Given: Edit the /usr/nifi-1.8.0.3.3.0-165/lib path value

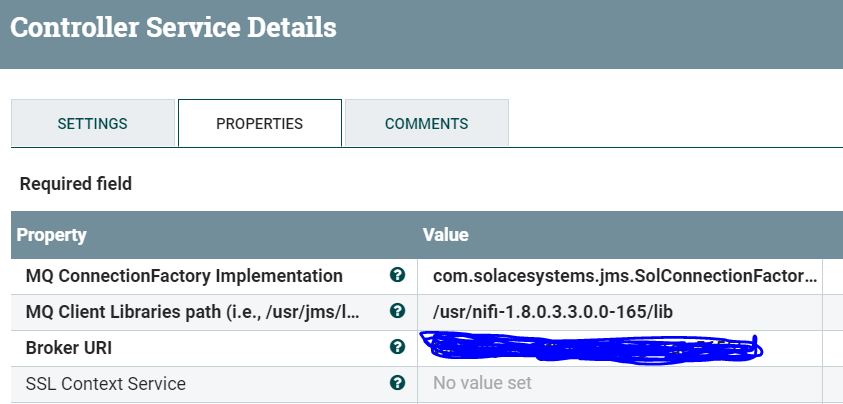Looking at the screenshot, I should click(x=553, y=312).
